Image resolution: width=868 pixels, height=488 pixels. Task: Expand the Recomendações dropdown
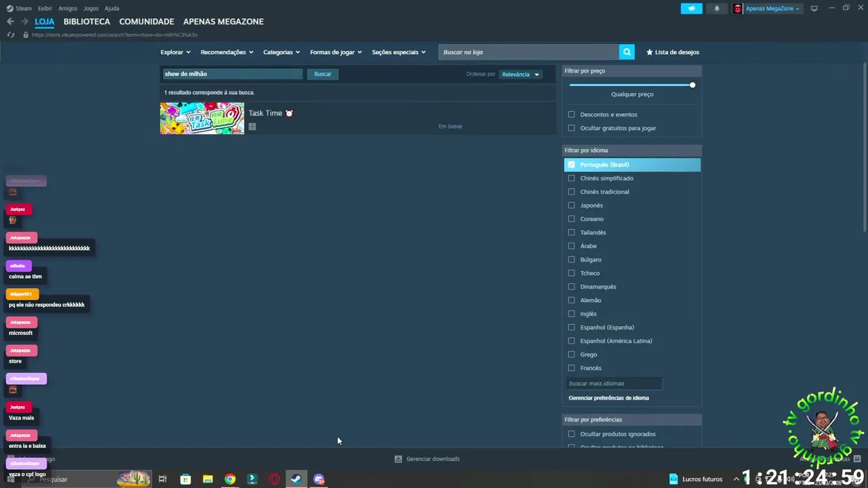click(x=227, y=52)
